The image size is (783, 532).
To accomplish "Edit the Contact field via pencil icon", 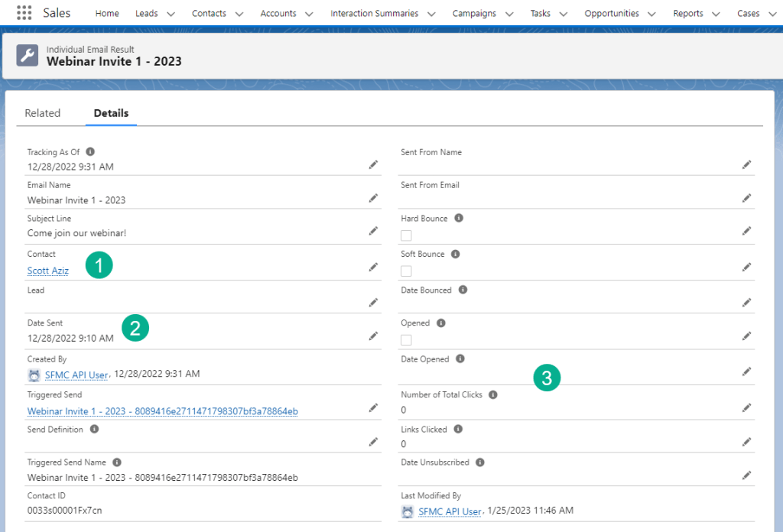I will point(373,266).
